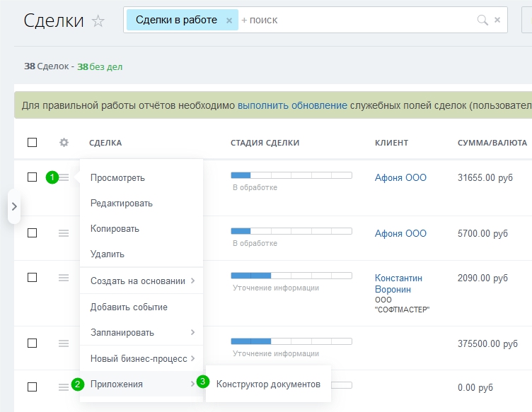Expand the left side panel arrow
The height and width of the screenshot is (412, 532).
[14, 206]
